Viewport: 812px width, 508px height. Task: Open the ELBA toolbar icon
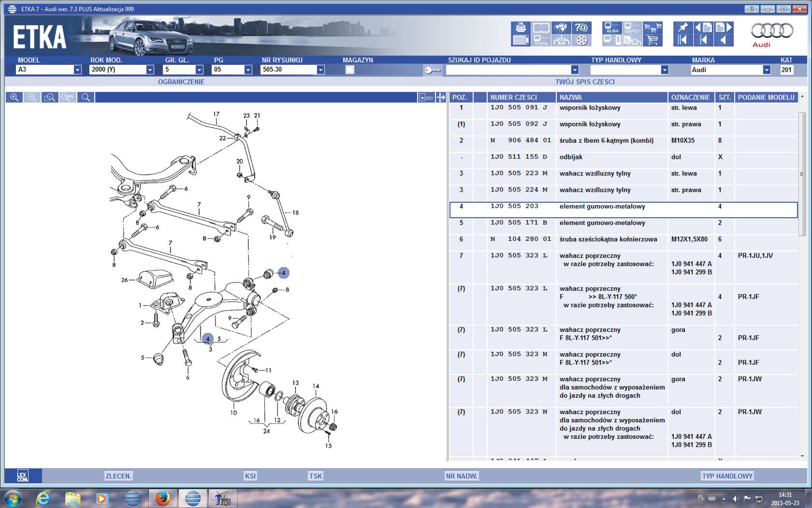[x=612, y=28]
